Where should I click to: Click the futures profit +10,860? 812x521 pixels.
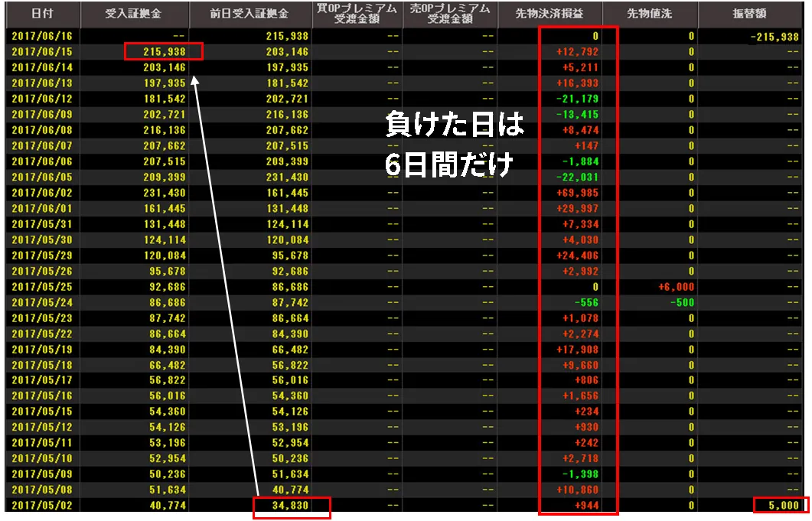(x=577, y=490)
